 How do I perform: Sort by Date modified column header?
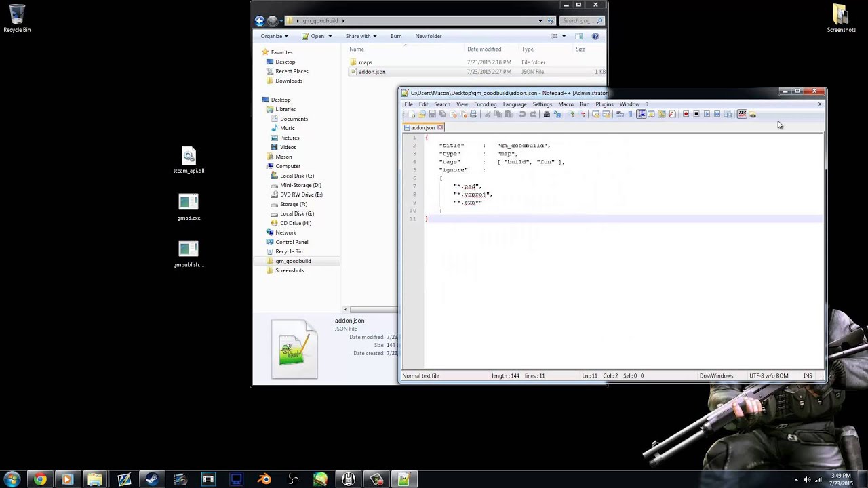(484, 49)
